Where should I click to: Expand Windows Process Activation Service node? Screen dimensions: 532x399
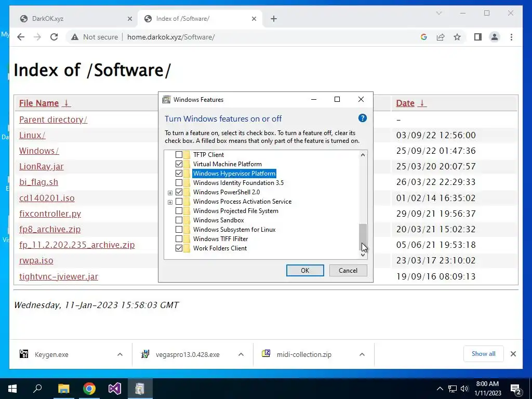click(170, 202)
